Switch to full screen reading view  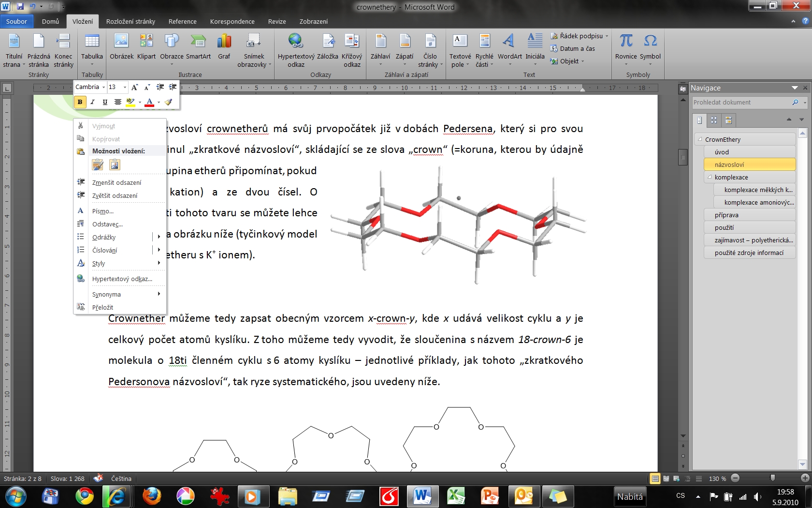[x=666, y=478]
